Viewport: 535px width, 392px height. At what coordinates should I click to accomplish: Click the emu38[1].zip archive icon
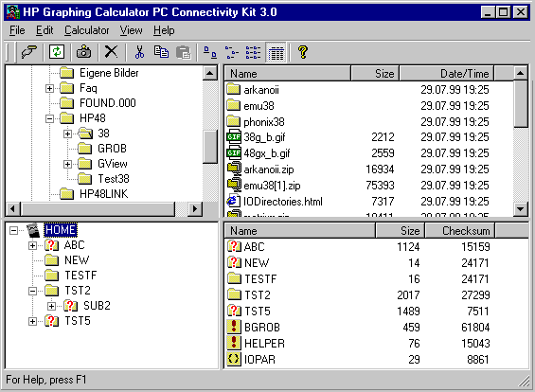234,185
